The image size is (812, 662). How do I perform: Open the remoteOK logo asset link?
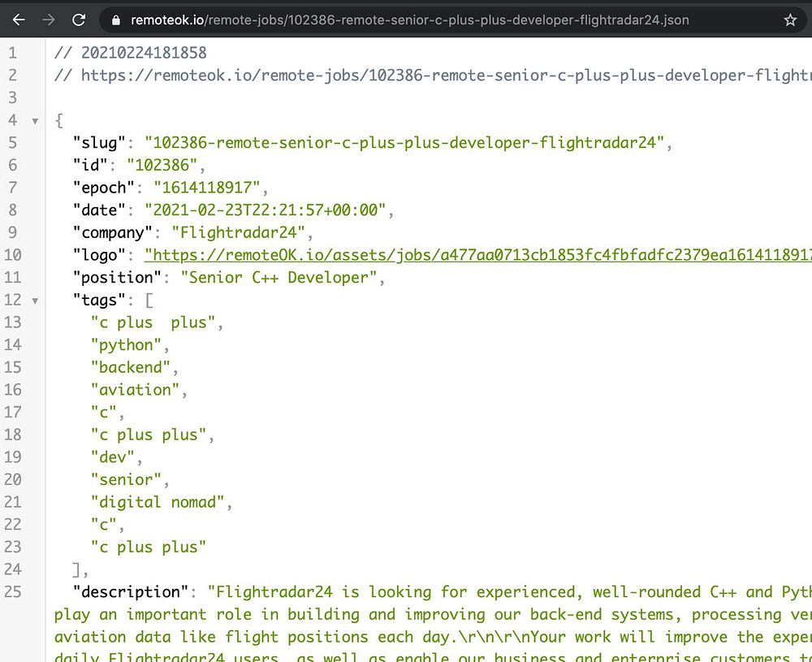(x=477, y=255)
